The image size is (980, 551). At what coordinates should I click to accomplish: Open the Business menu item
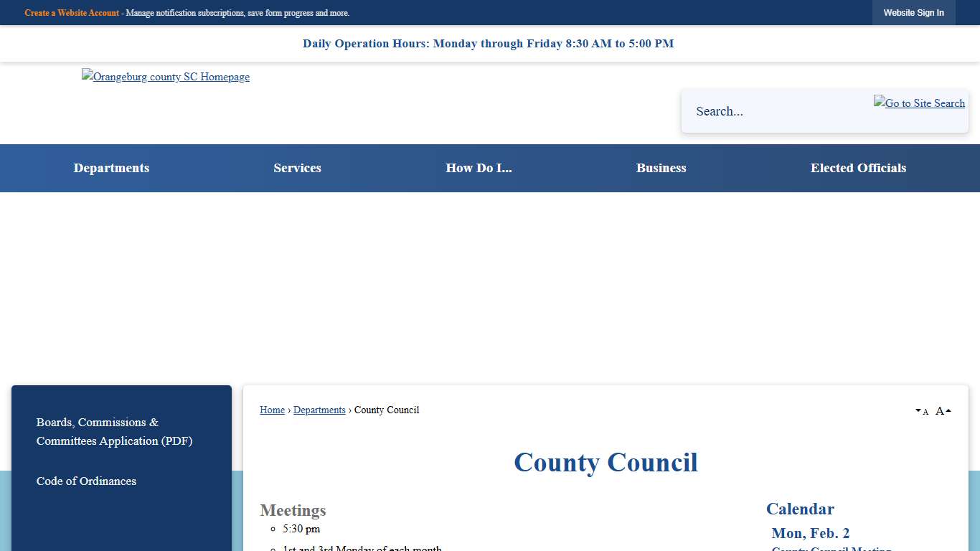pos(661,168)
